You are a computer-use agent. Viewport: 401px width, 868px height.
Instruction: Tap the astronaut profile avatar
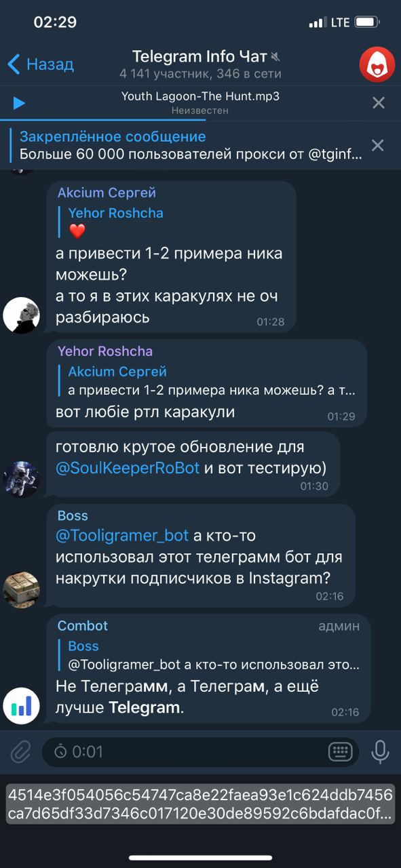point(21,479)
